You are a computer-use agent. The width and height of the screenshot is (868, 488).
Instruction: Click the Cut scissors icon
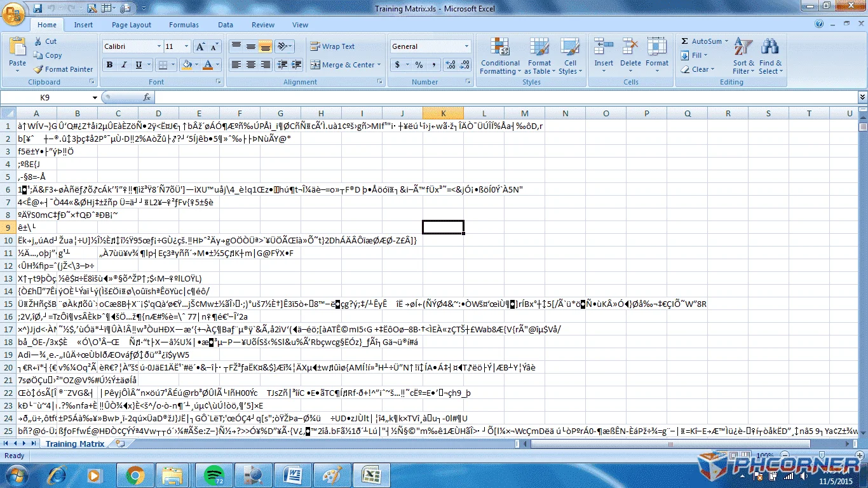[37, 41]
